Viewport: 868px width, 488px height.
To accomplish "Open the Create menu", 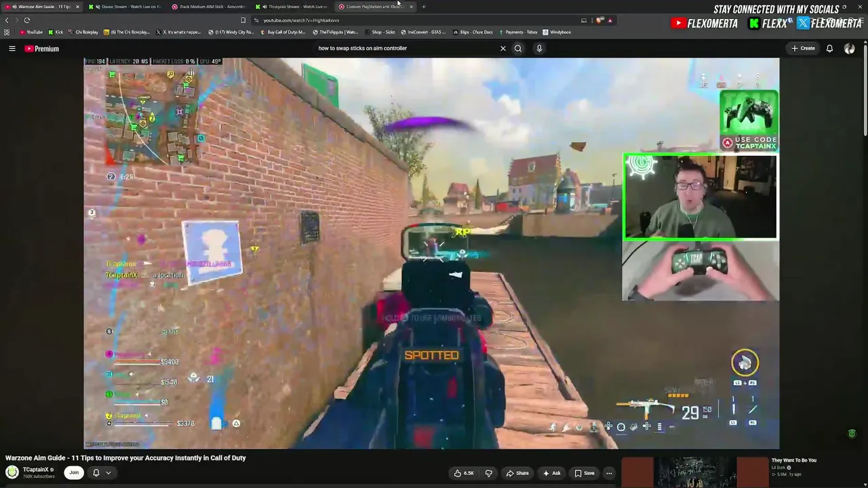I will pos(803,48).
